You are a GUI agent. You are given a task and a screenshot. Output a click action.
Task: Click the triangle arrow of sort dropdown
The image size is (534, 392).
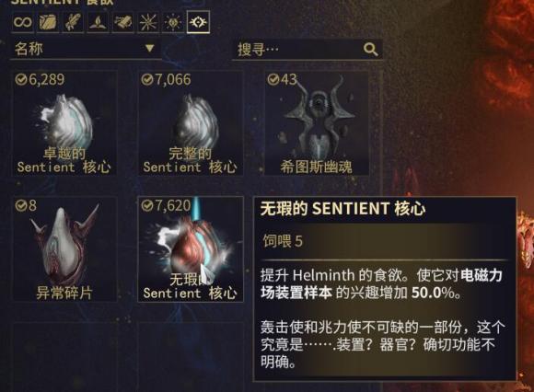(x=149, y=48)
